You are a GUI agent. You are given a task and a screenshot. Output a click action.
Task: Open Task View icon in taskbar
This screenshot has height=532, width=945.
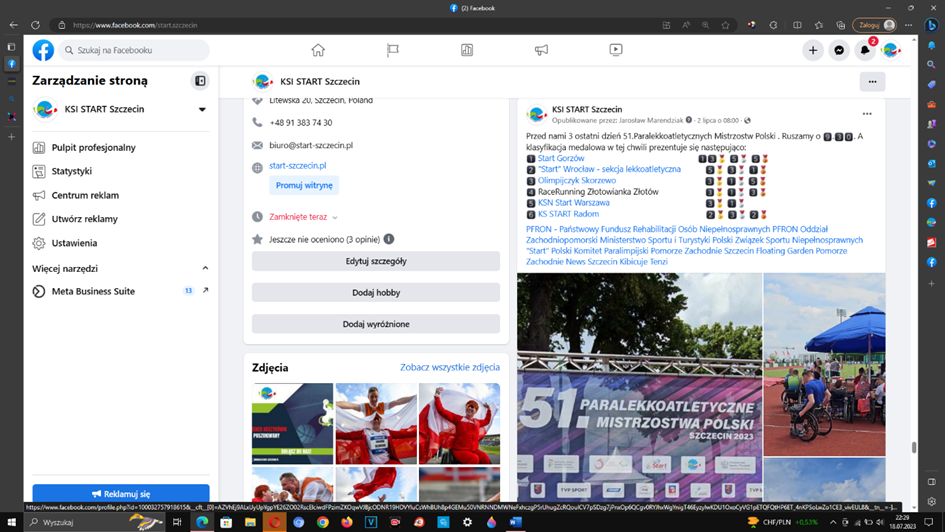click(177, 522)
